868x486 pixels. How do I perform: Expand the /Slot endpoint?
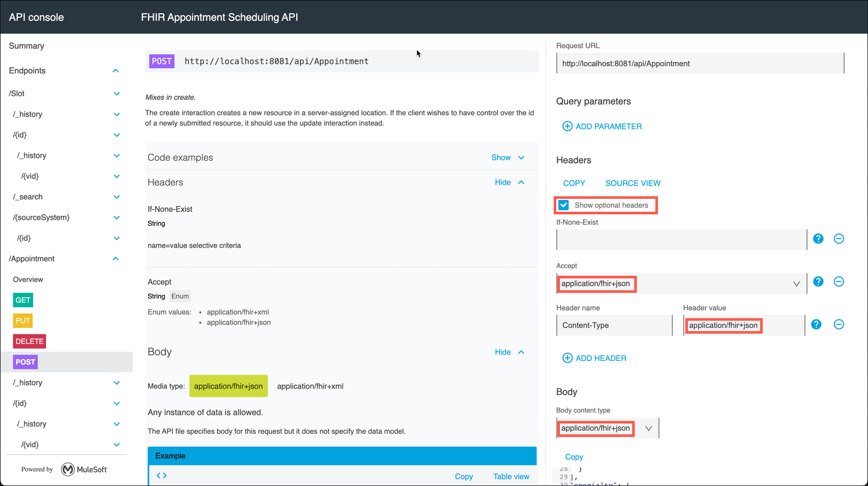[x=117, y=93]
